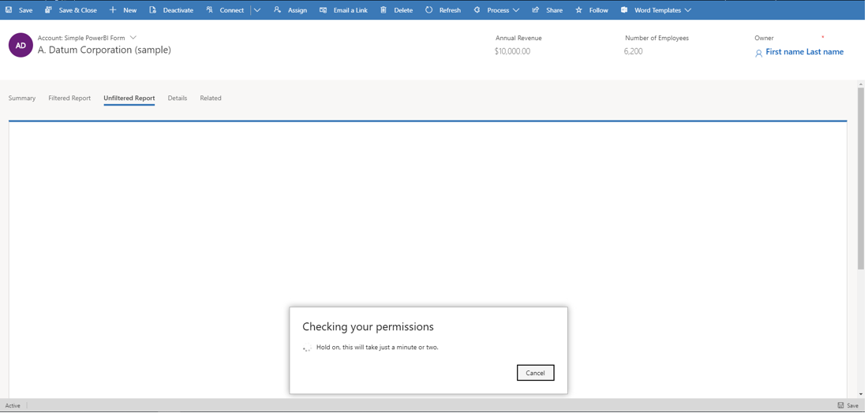The image size is (868, 413).
Task: Click the Process flow icon
Action: 477,10
